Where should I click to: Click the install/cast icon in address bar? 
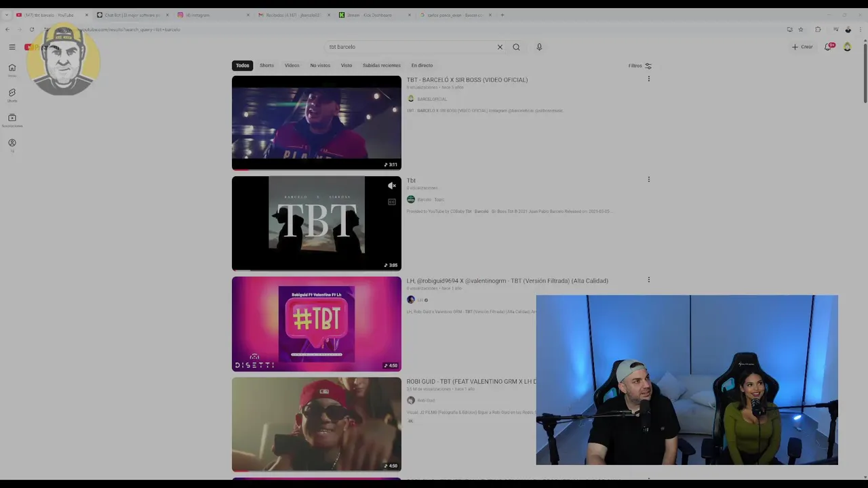789,29
